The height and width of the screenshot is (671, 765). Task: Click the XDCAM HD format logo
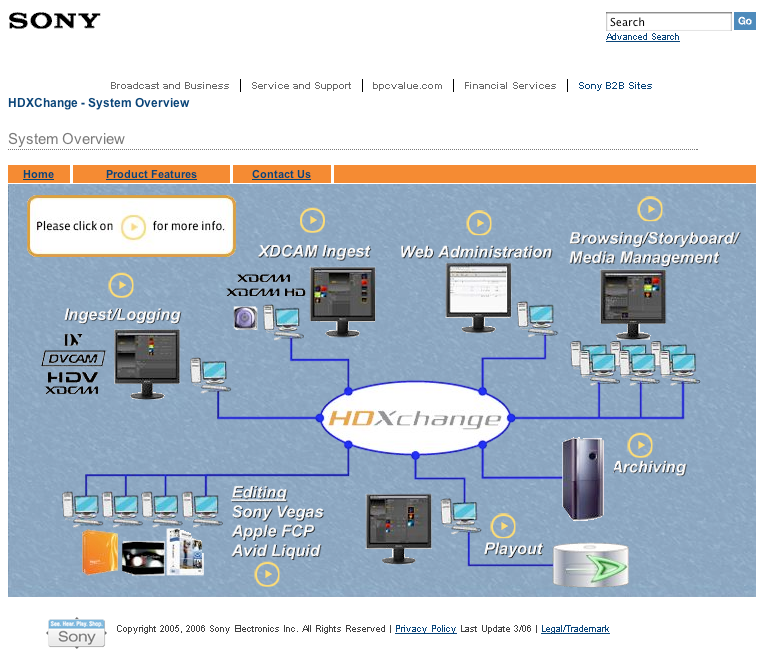266,292
